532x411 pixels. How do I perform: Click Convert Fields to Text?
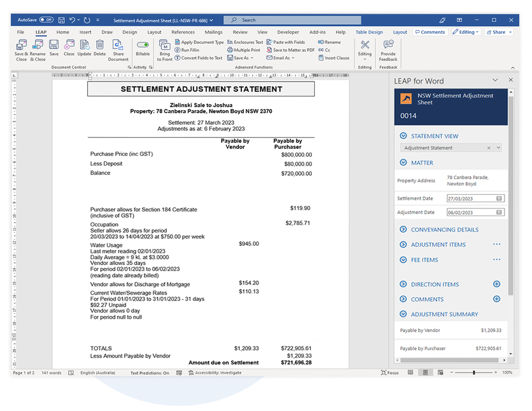(x=199, y=58)
